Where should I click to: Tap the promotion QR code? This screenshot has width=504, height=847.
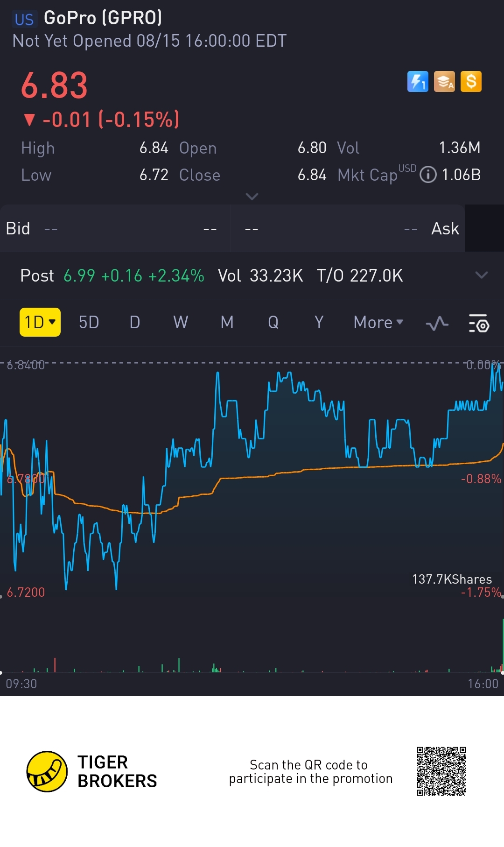(441, 771)
